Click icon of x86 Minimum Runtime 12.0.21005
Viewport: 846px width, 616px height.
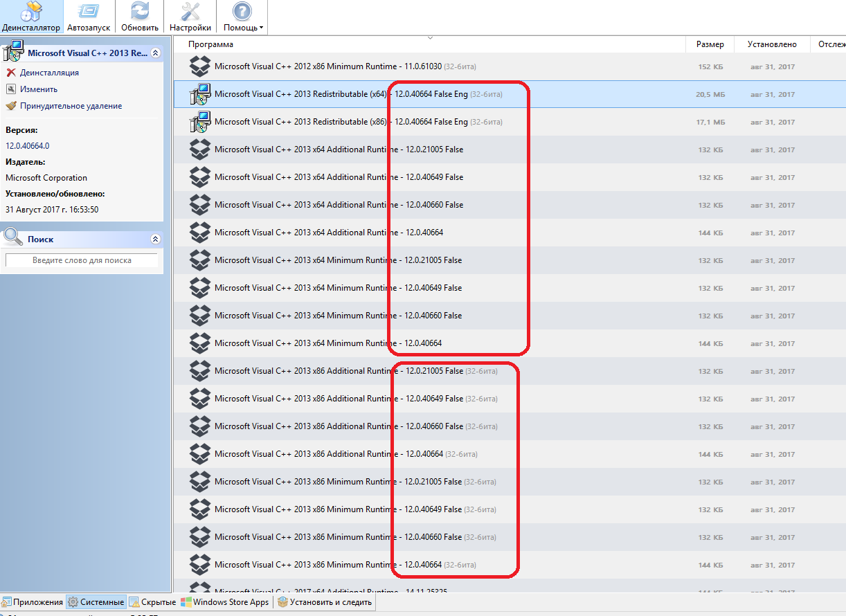[x=200, y=482]
